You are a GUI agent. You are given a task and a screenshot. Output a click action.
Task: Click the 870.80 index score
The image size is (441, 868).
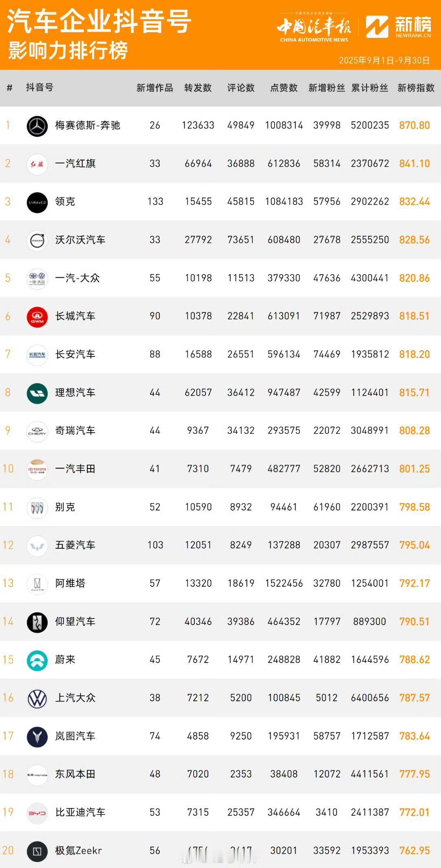point(415,126)
